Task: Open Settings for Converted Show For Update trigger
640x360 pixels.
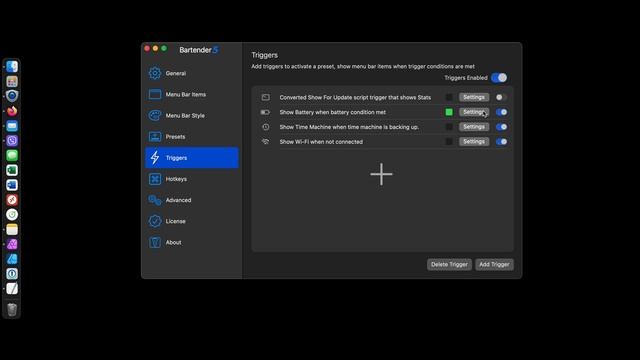Action: click(x=474, y=97)
